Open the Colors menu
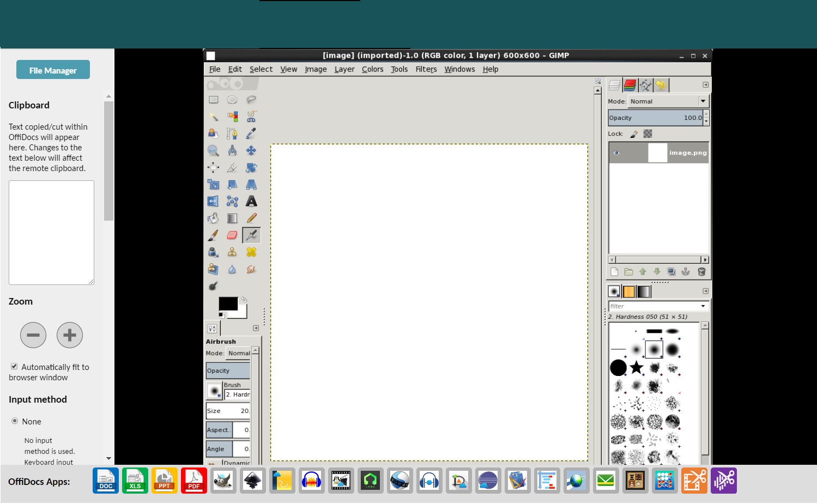 (x=372, y=69)
